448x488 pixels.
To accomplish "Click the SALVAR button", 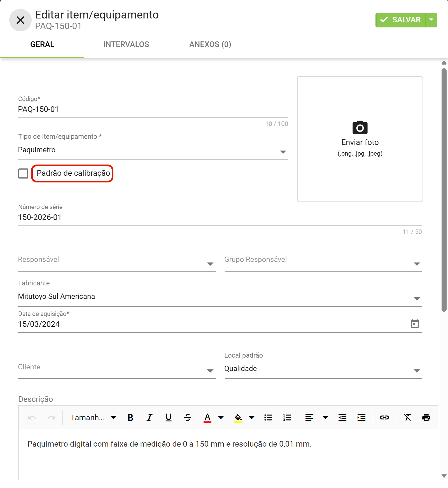I will click(x=400, y=20).
